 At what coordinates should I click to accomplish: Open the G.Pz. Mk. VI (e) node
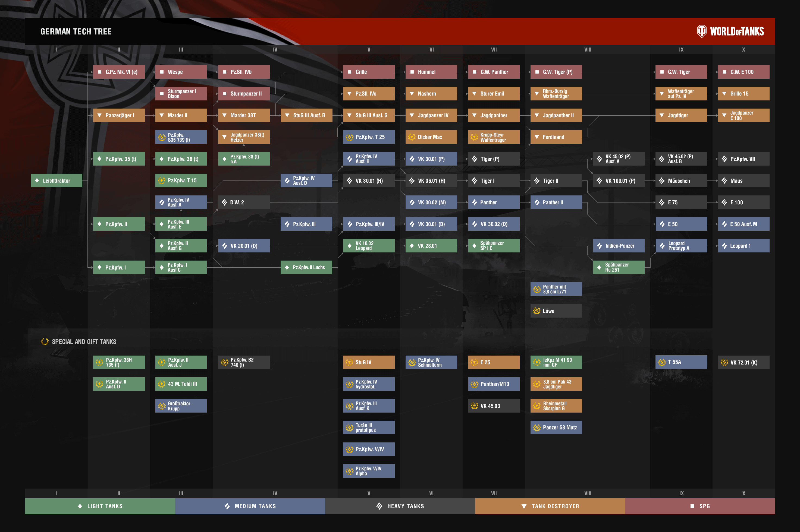(x=119, y=72)
